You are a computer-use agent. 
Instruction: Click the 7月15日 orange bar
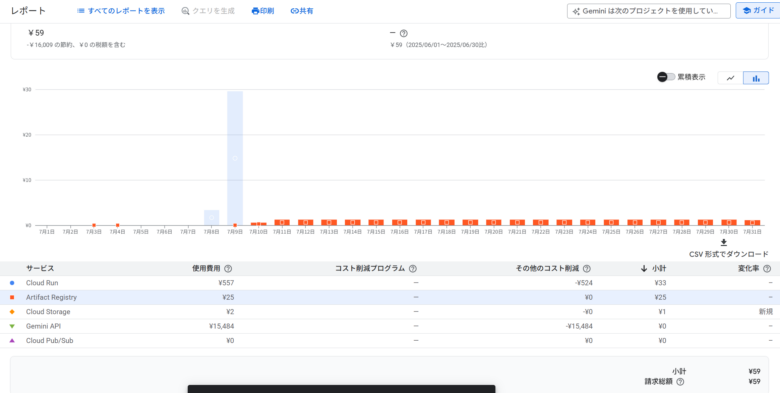376,222
